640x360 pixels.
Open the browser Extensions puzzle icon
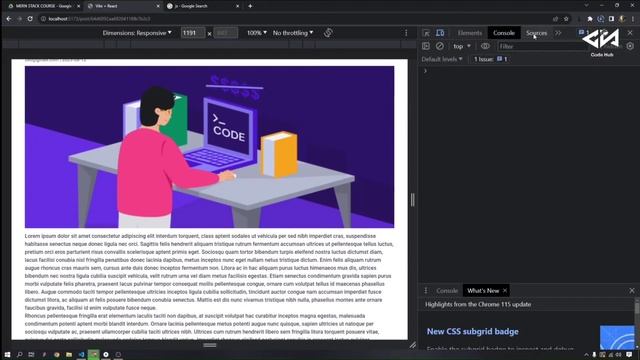point(590,19)
